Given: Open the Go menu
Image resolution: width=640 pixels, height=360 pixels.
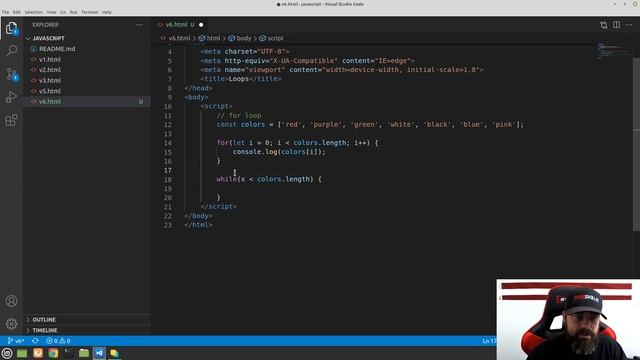Looking at the screenshot, I should pos(63,12).
